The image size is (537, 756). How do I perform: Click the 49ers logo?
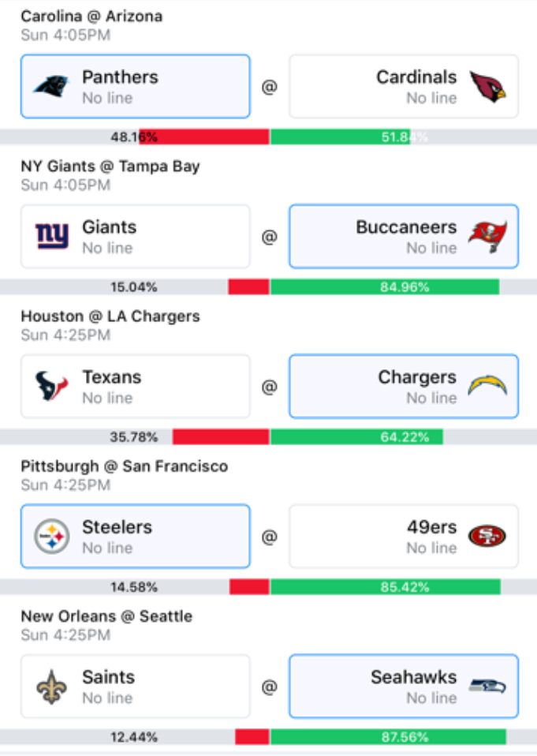click(x=487, y=536)
